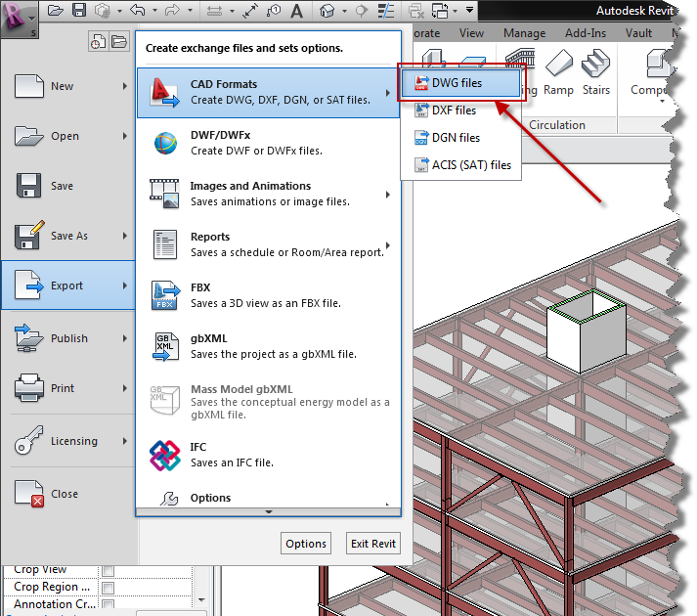Image resolution: width=697 pixels, height=616 pixels.
Task: Open the Manage ribbon tab
Action: (525, 33)
